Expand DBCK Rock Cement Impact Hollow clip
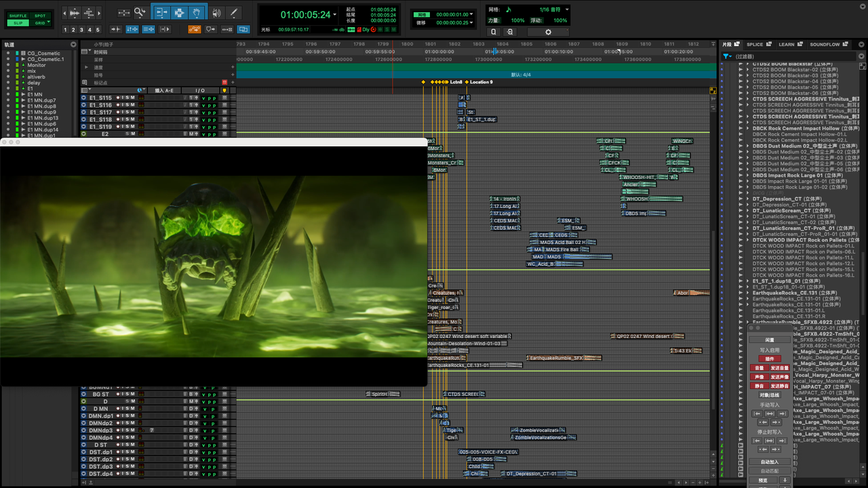This screenshot has width=868, height=488. click(748, 128)
